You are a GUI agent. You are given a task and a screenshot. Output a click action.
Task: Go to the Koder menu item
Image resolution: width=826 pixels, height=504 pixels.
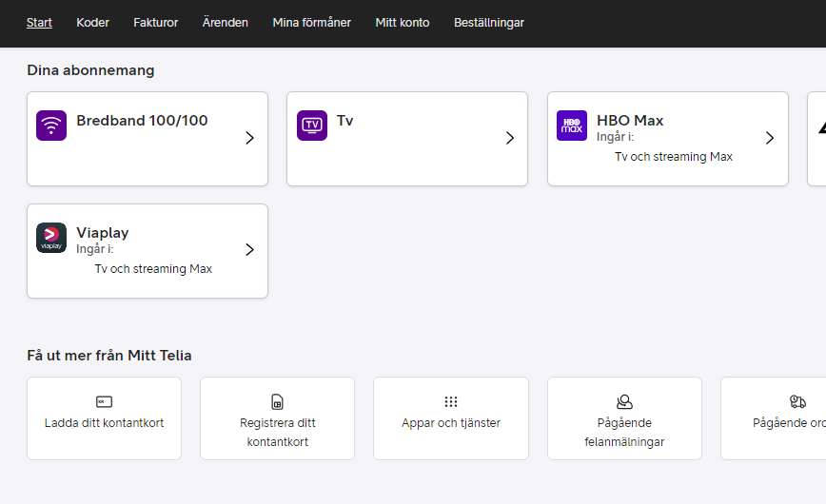point(92,23)
